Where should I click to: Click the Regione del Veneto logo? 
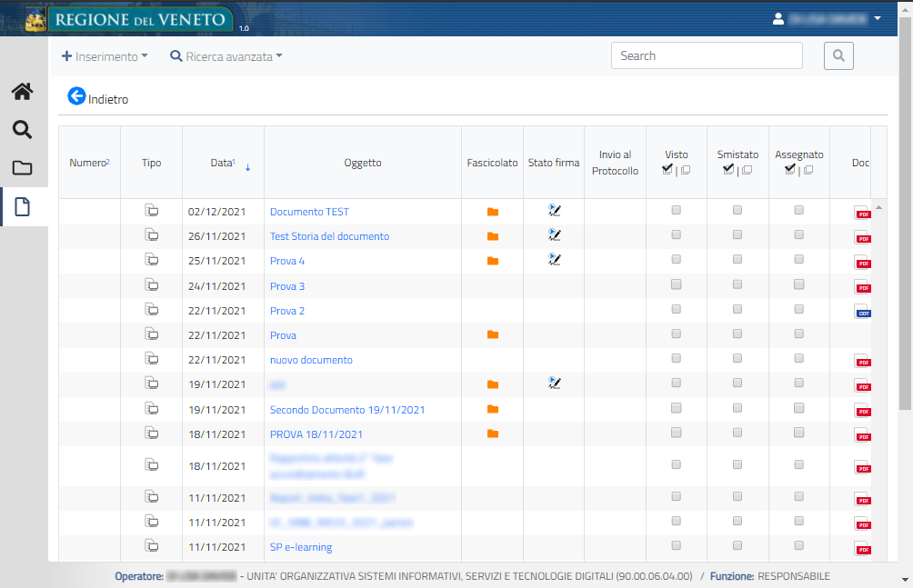129,19
